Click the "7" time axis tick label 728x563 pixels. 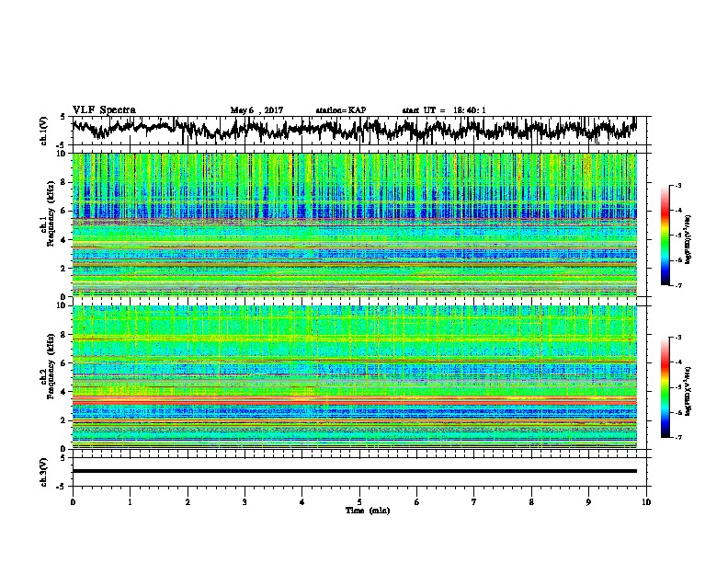(474, 501)
